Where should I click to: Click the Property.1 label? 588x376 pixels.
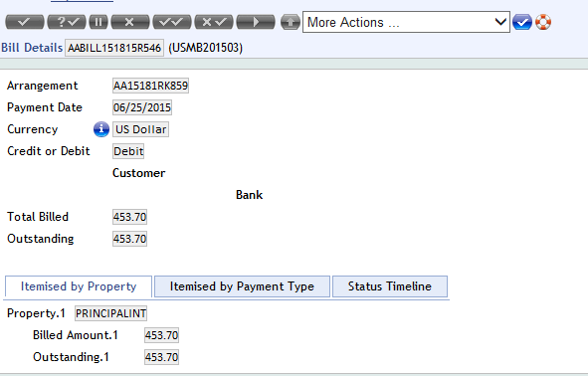click(36, 313)
